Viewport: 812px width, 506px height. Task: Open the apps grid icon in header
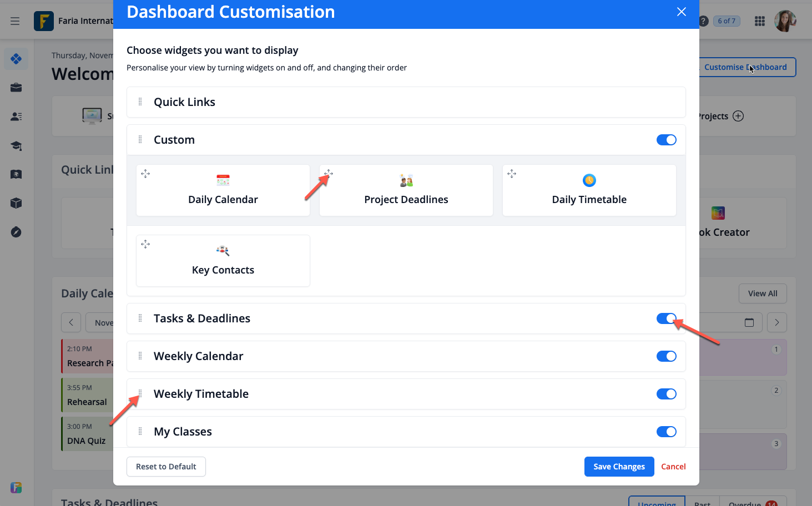[x=760, y=21]
